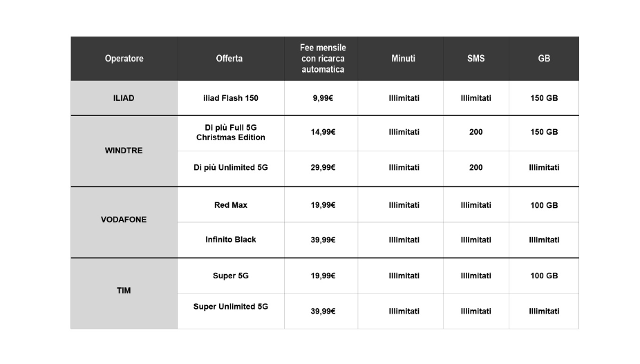Click the GB column header
This screenshot has width=640, height=364.
pos(544,59)
